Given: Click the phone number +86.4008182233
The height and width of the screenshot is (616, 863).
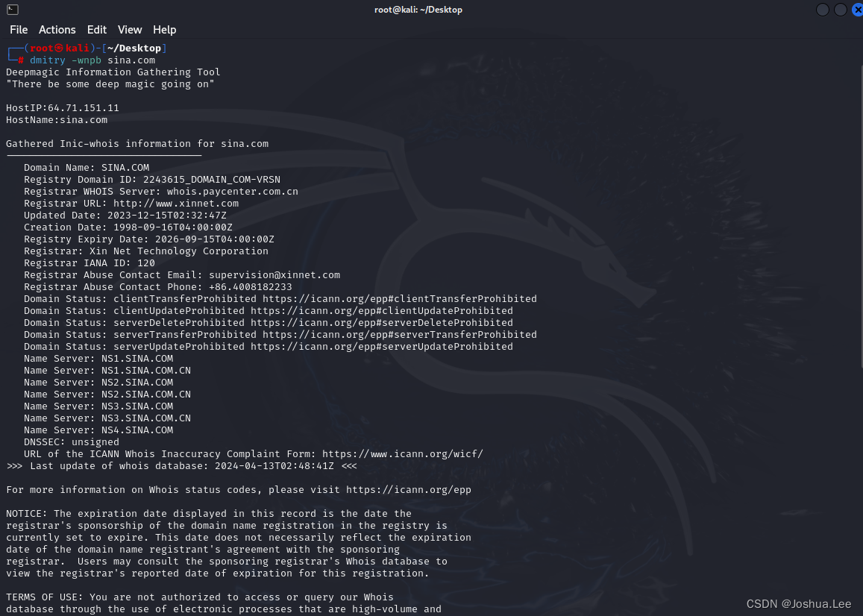Looking at the screenshot, I should pyautogui.click(x=251, y=287).
